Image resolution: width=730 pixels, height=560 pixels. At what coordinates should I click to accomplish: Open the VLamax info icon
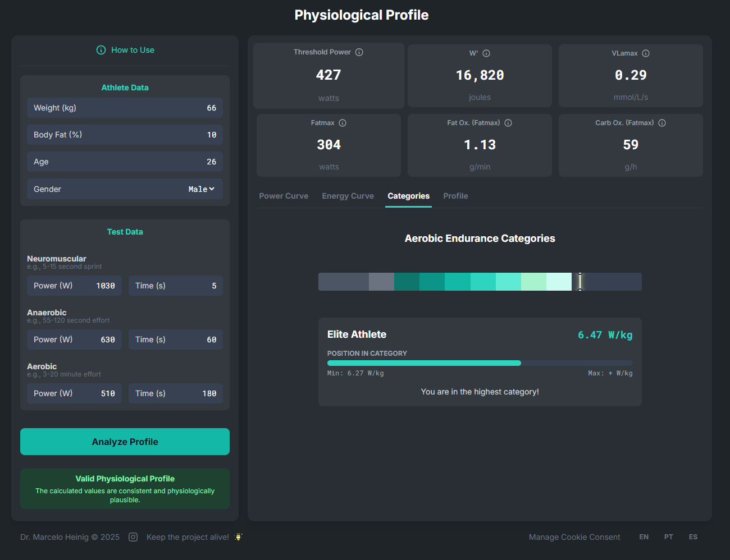(x=646, y=53)
